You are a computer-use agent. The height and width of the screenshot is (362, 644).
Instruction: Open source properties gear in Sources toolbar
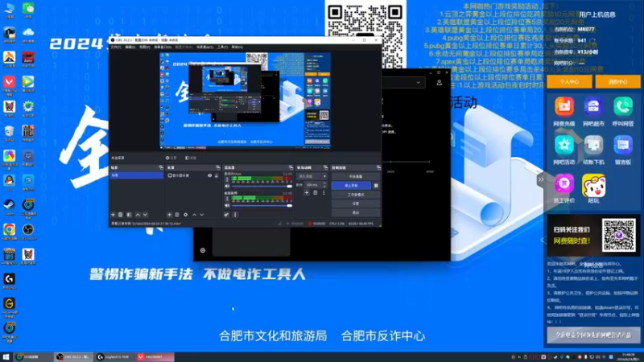point(186,215)
